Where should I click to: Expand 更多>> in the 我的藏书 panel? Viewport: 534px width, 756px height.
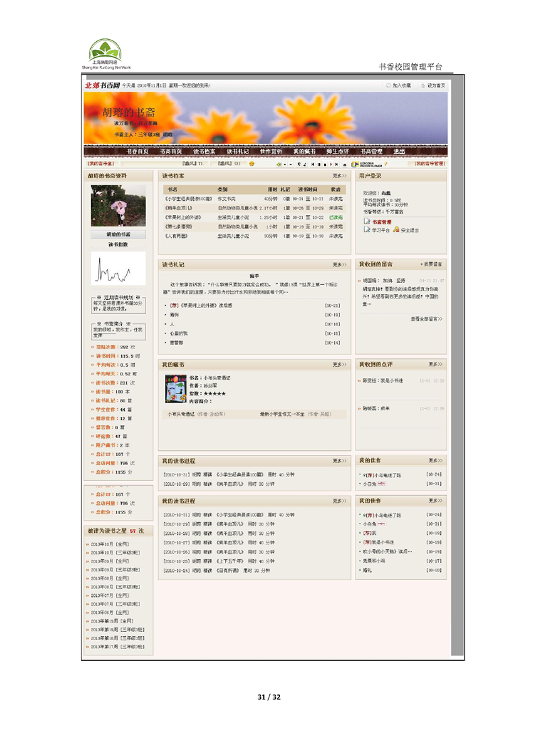339,365
